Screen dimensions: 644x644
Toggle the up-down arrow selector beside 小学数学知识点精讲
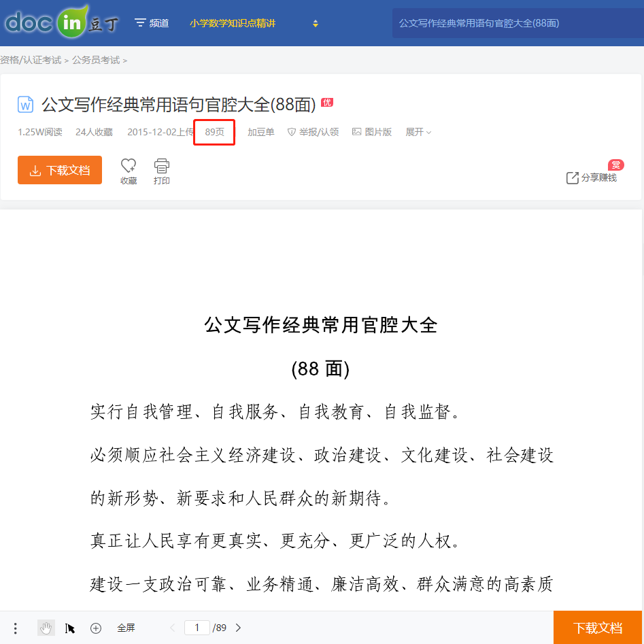[x=315, y=23]
